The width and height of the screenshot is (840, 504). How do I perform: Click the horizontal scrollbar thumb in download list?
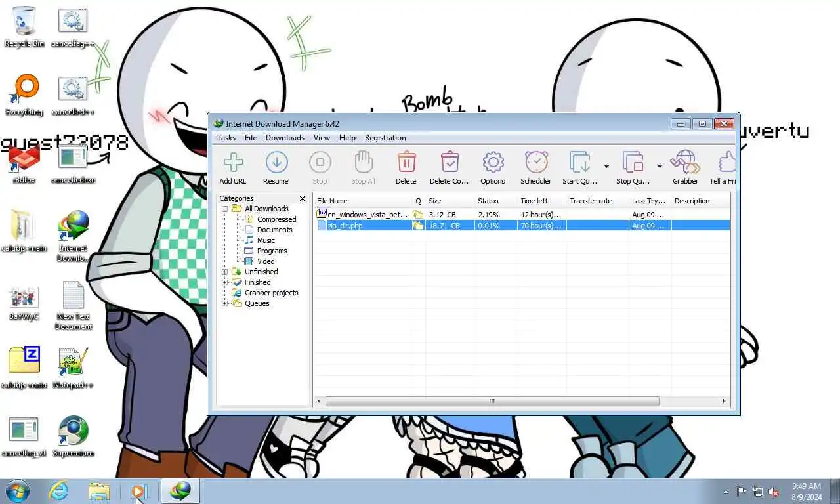pos(492,401)
